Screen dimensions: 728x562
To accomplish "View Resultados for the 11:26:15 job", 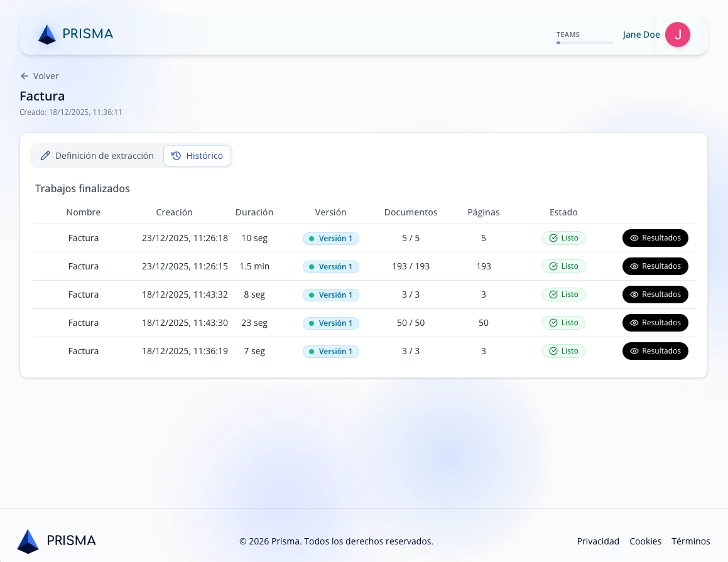I will point(655,266).
